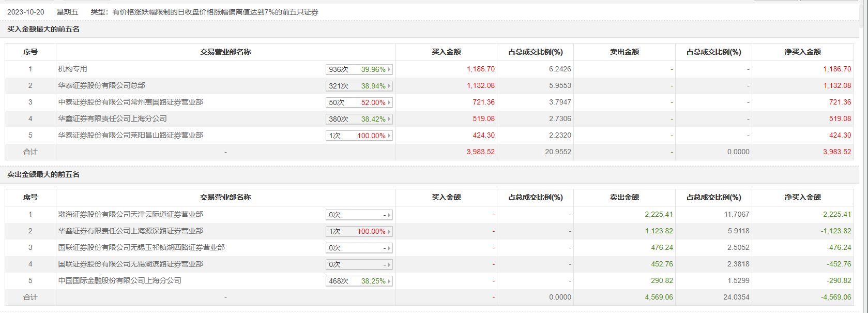Image resolution: width=868 pixels, height=313 pixels.
Task: Open the 468次 38.25% stats dropdown
Action: coord(359,281)
